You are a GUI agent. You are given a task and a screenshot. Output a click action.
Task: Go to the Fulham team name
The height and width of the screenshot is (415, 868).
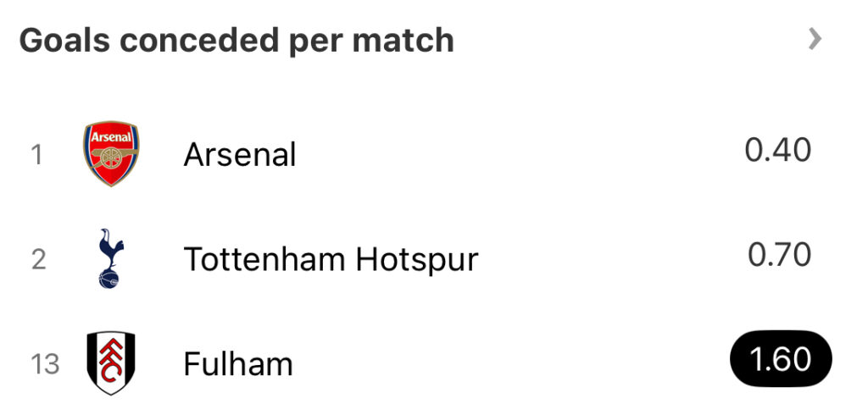(x=238, y=364)
